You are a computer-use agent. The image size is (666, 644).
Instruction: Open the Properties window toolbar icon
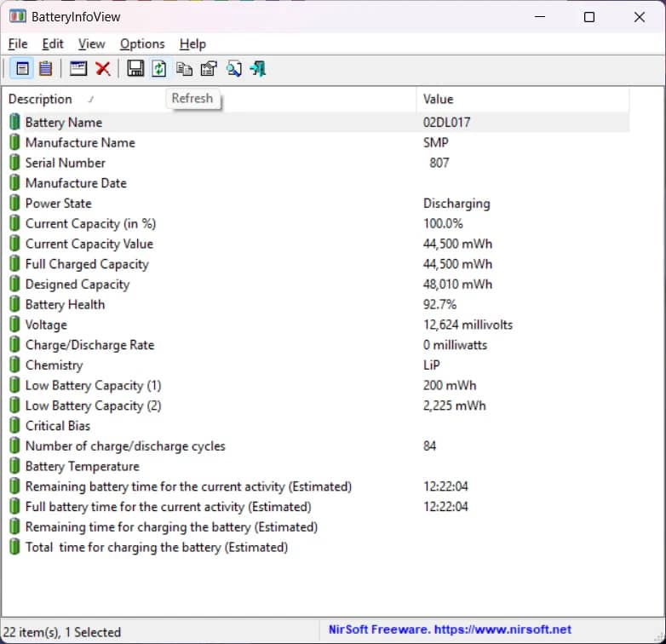(78, 68)
